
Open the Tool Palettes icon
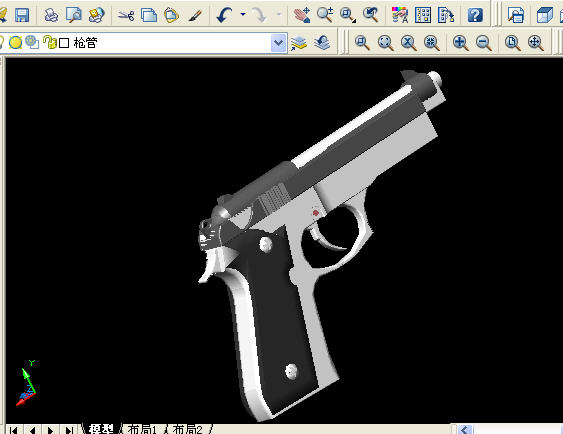pyautogui.click(x=446, y=15)
